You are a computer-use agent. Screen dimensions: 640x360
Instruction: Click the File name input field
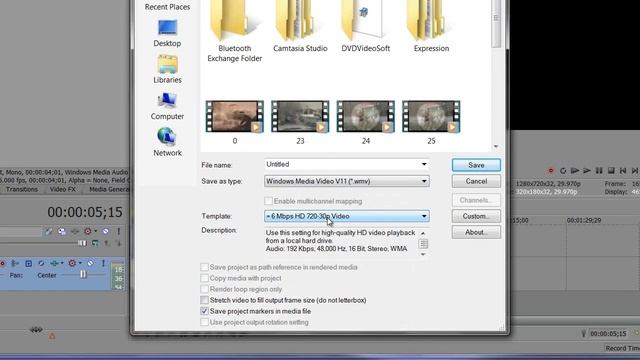[x=342, y=164]
